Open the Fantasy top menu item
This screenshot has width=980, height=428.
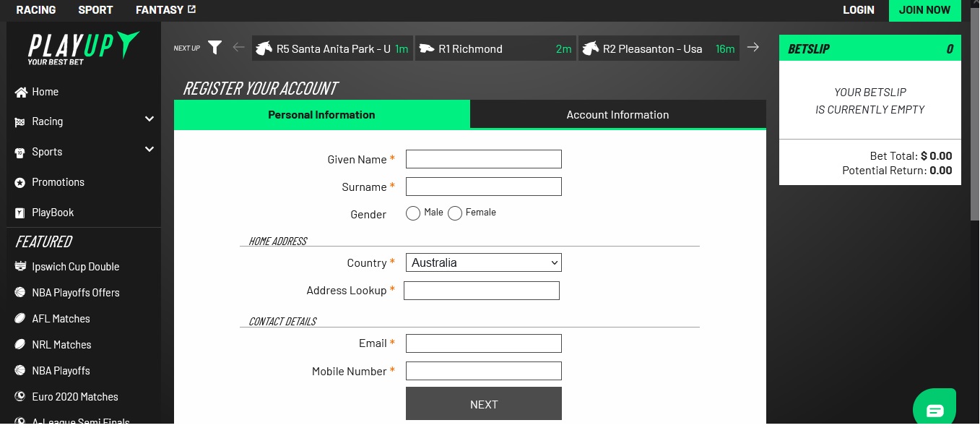[165, 9]
